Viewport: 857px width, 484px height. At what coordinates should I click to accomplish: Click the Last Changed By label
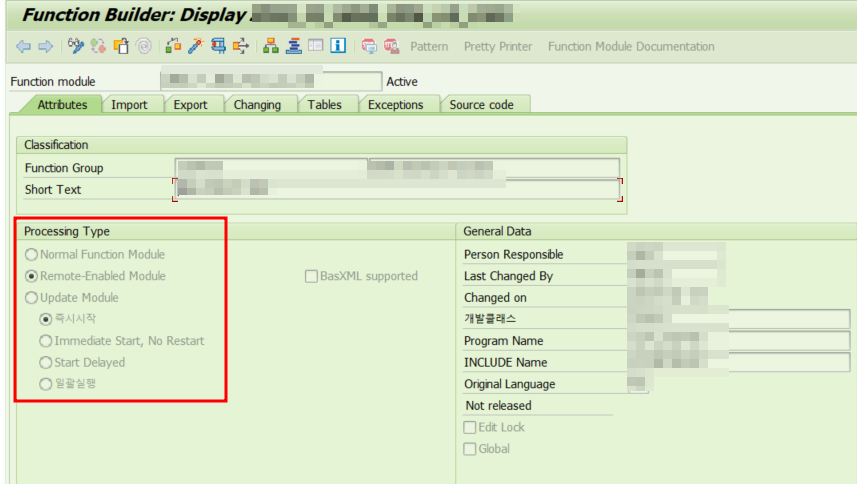tap(508, 276)
